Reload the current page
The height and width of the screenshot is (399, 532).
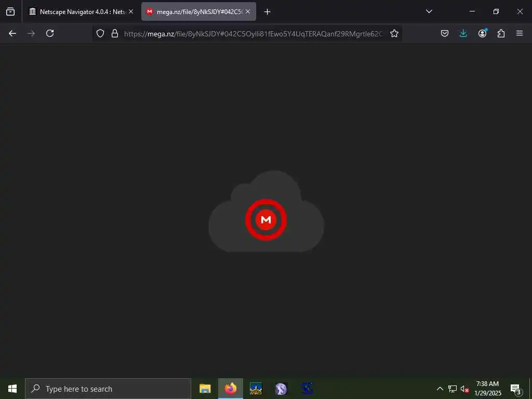pos(50,33)
